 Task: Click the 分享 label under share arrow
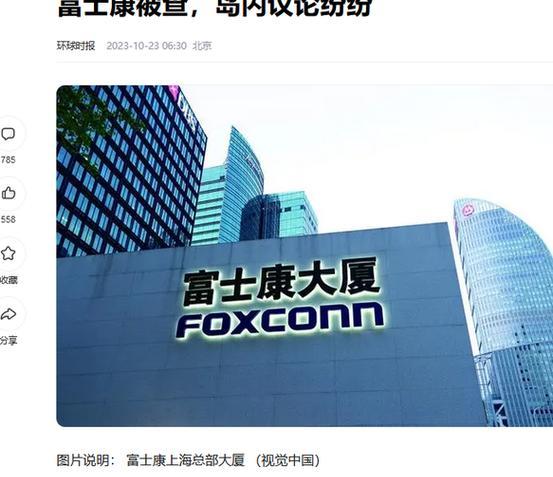coord(9,340)
